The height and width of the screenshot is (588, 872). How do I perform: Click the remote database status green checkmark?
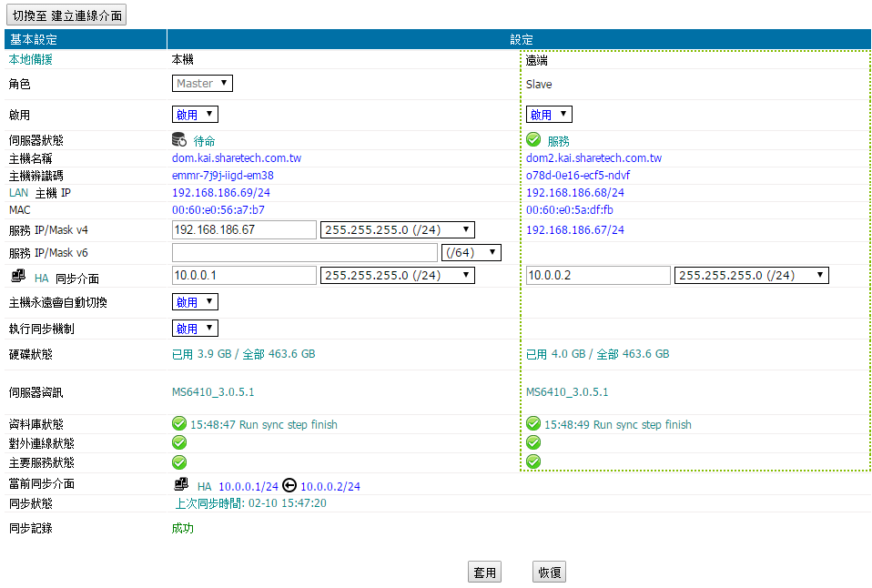[x=533, y=424]
